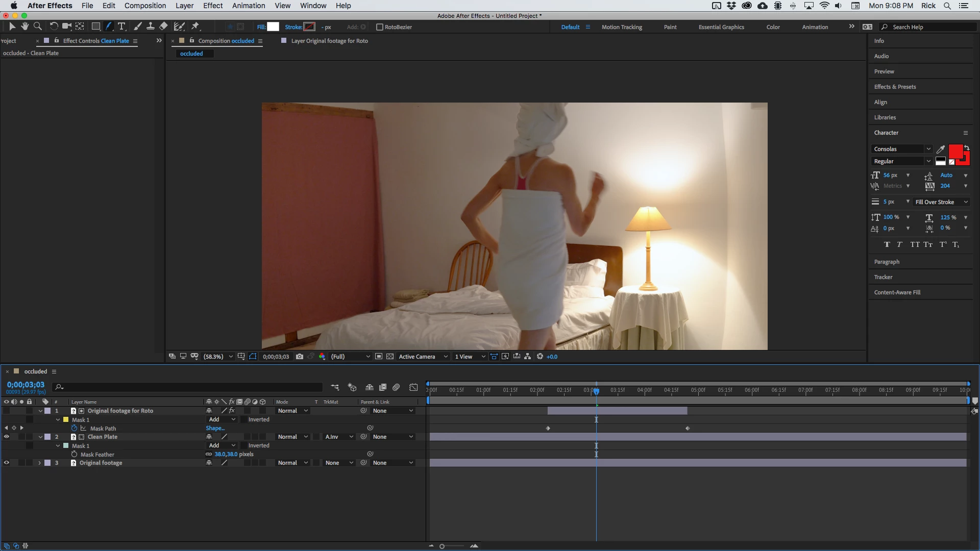Viewport: 980px width, 551px height.
Task: Select the Horizontal Type tool
Action: pyautogui.click(x=121, y=27)
